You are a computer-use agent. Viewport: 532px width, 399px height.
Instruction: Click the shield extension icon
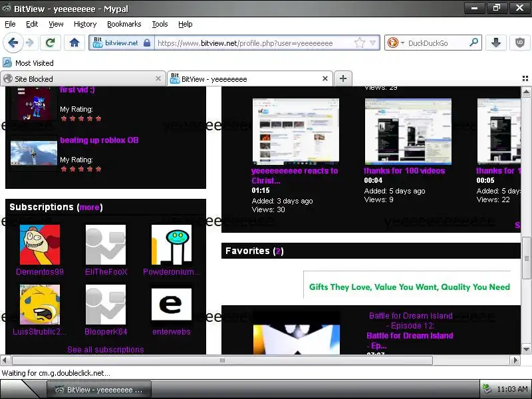pos(520,43)
